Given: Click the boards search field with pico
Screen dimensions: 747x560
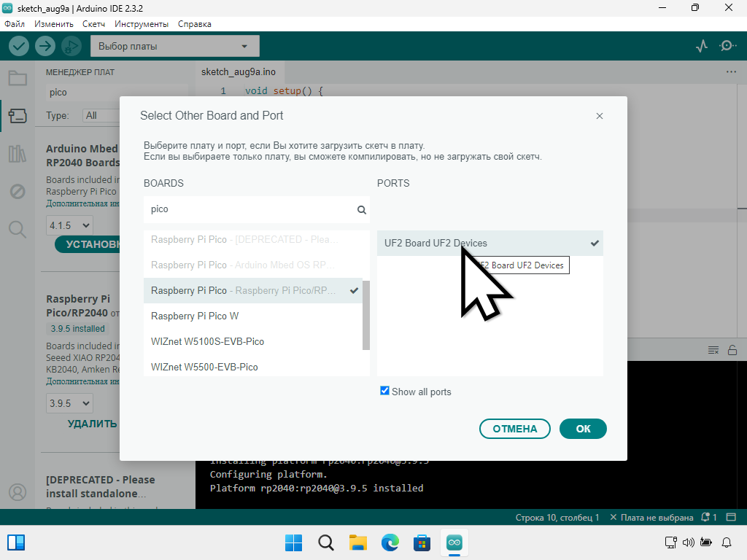Looking at the screenshot, I should pyautogui.click(x=256, y=209).
